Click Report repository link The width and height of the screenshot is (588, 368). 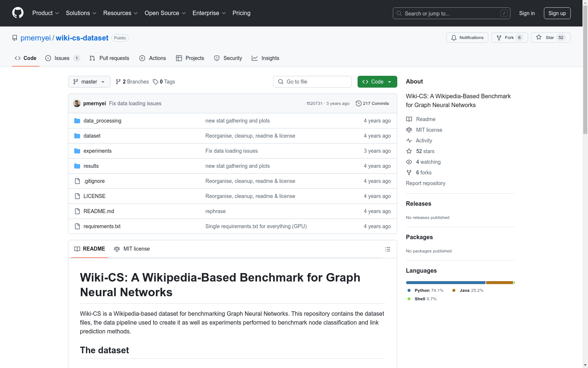tap(426, 183)
